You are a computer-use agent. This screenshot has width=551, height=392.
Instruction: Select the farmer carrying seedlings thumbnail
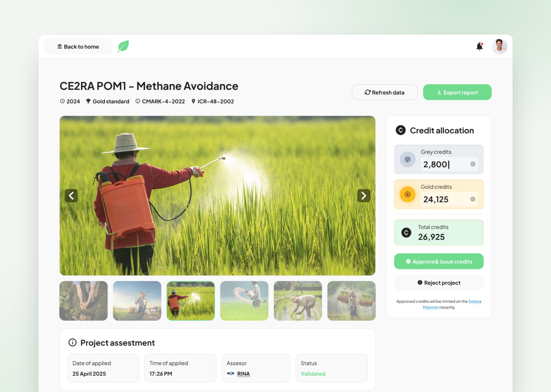tap(351, 301)
